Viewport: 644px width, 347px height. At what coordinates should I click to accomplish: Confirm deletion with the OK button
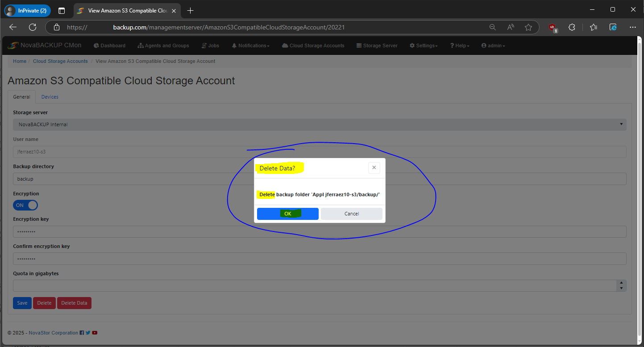coord(288,214)
